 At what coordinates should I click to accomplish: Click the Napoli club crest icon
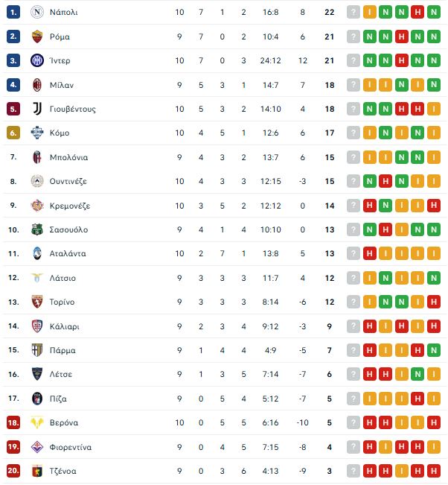coord(37,13)
